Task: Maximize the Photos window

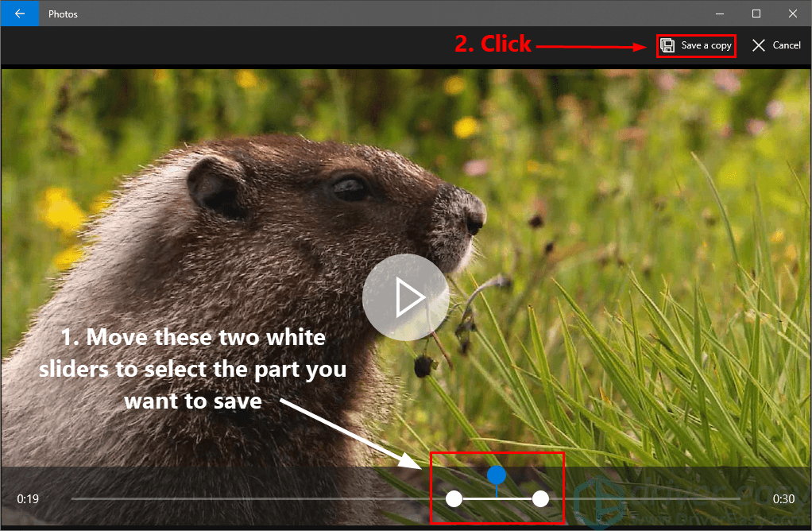Action: tap(756, 14)
